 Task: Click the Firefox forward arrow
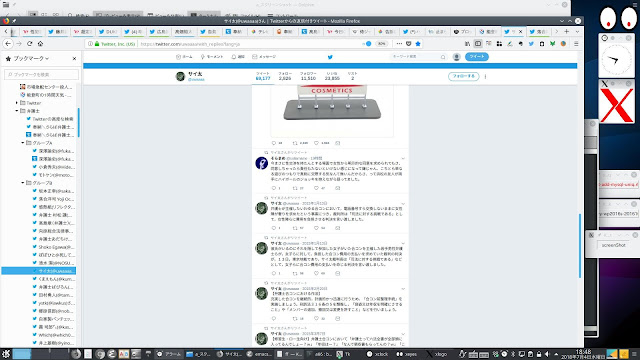click(x=19, y=44)
